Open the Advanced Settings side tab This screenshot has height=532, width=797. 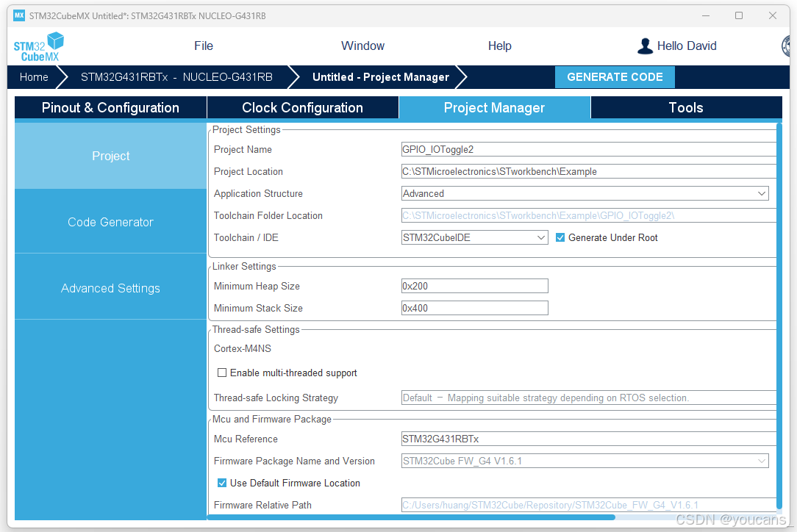click(x=110, y=288)
